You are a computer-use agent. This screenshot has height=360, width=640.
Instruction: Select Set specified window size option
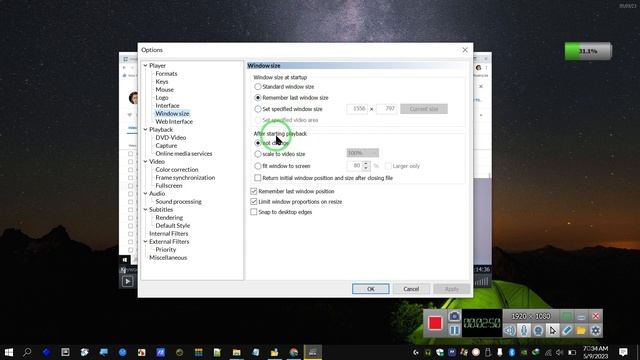(258, 109)
